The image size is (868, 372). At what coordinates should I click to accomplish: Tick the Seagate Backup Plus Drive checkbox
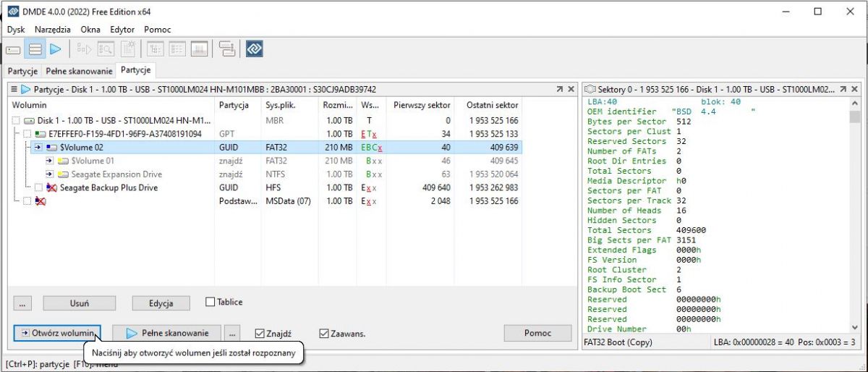(39, 187)
